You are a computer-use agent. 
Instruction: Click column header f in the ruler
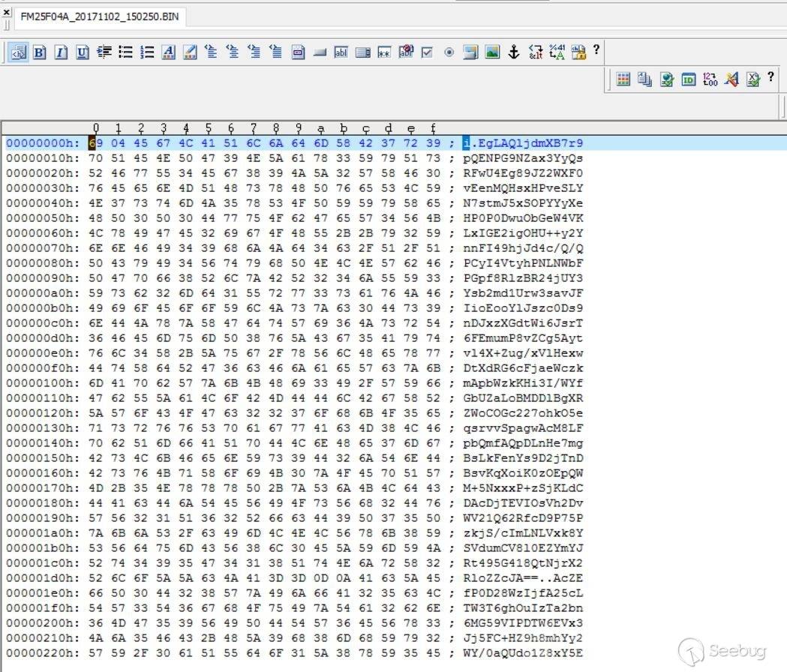[433, 128]
